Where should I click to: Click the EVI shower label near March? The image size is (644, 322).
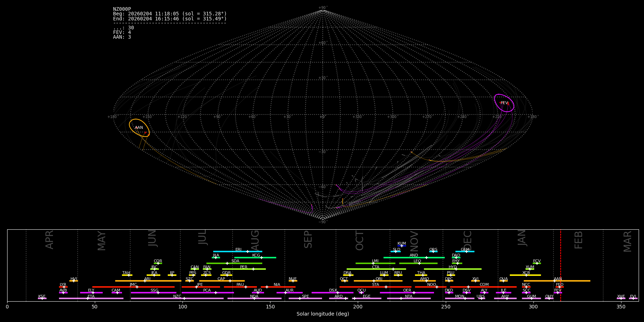click(633, 297)
